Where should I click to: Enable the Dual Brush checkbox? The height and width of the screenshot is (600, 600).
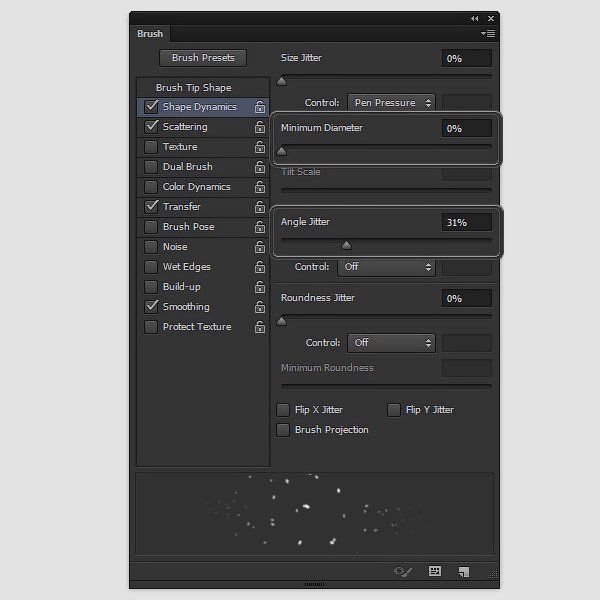tap(151, 167)
